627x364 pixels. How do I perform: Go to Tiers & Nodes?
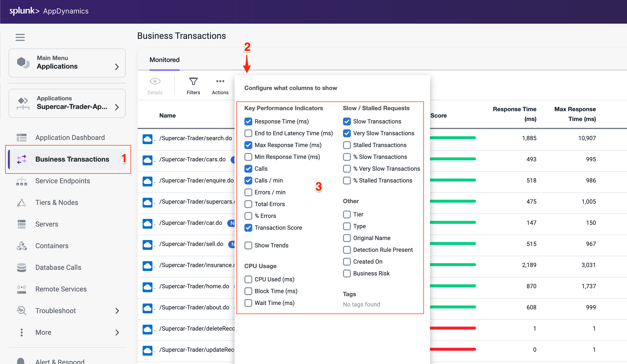pos(57,202)
